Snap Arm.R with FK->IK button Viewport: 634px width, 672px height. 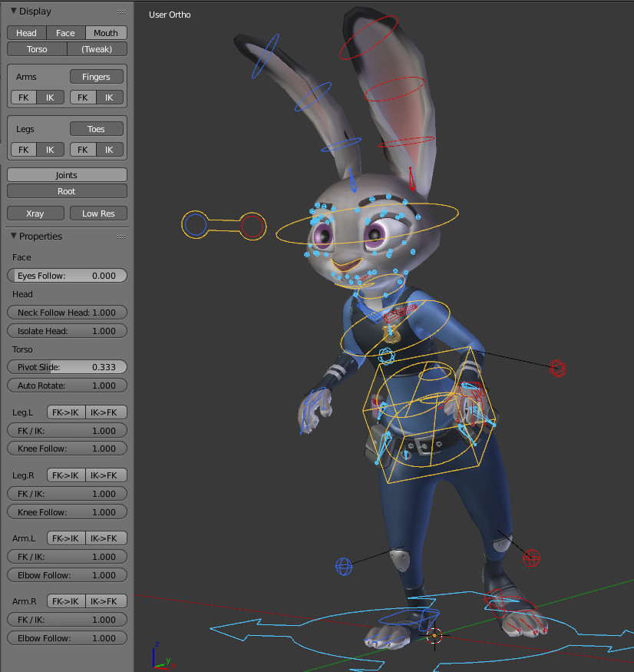[66, 601]
